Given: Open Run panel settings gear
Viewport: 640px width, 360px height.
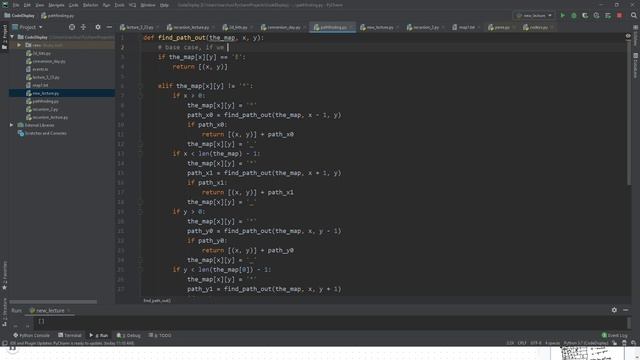Looking at the screenshot, I should click(614, 310).
